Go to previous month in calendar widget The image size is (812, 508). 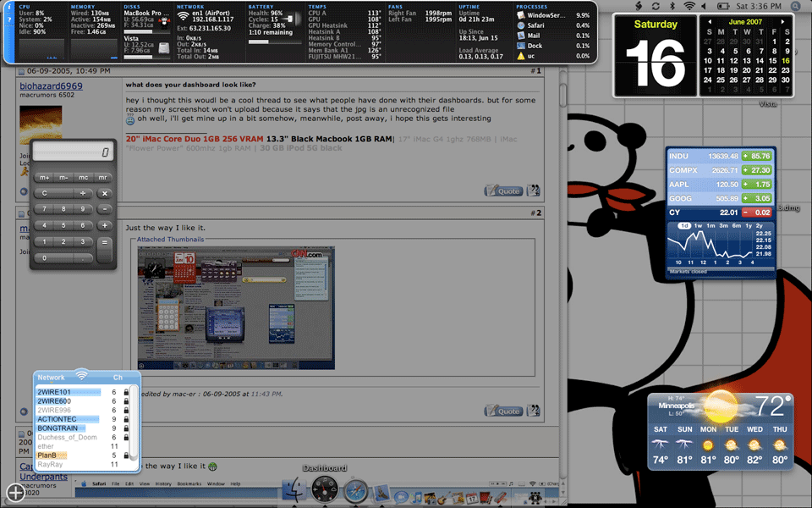tap(710, 22)
